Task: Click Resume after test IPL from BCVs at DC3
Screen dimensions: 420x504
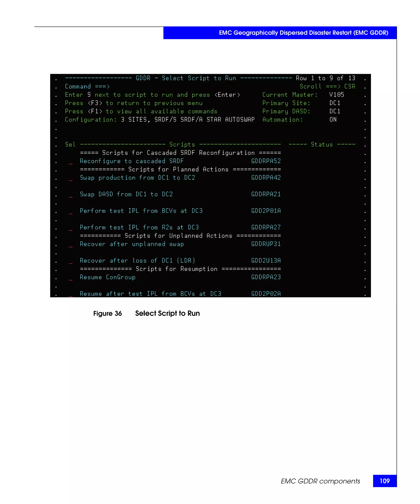Action: pyautogui.click(x=151, y=294)
